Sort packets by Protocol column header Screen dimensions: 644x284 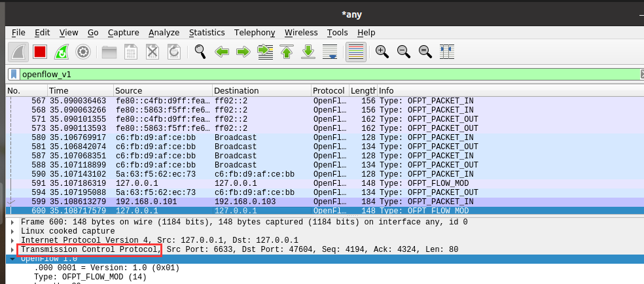tap(329, 90)
